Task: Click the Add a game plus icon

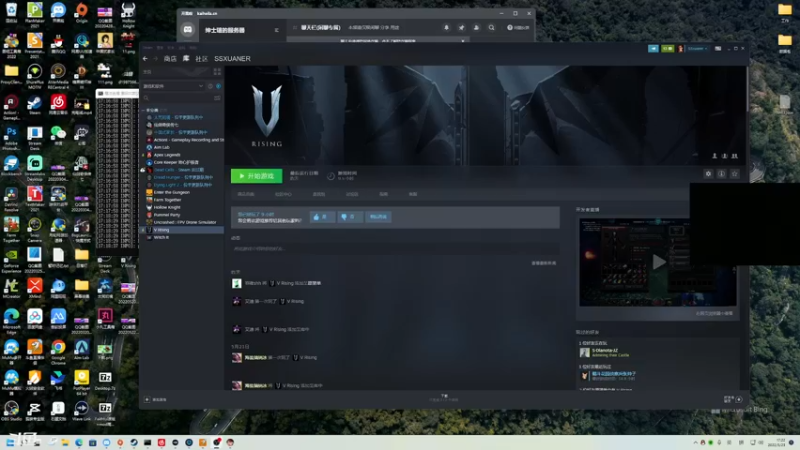Action: coord(147,399)
